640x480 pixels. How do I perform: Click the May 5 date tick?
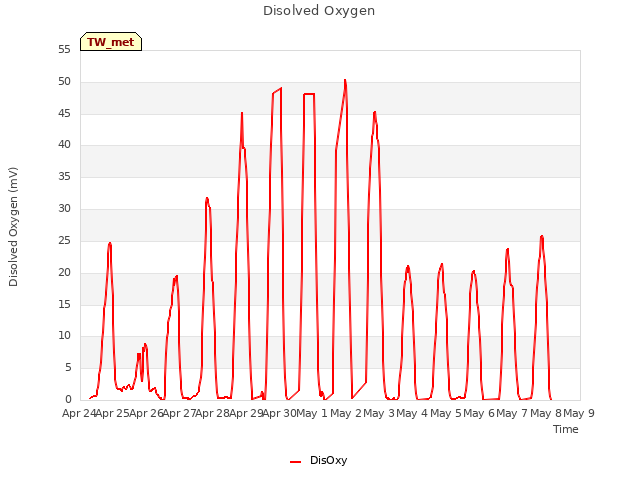coord(446,413)
